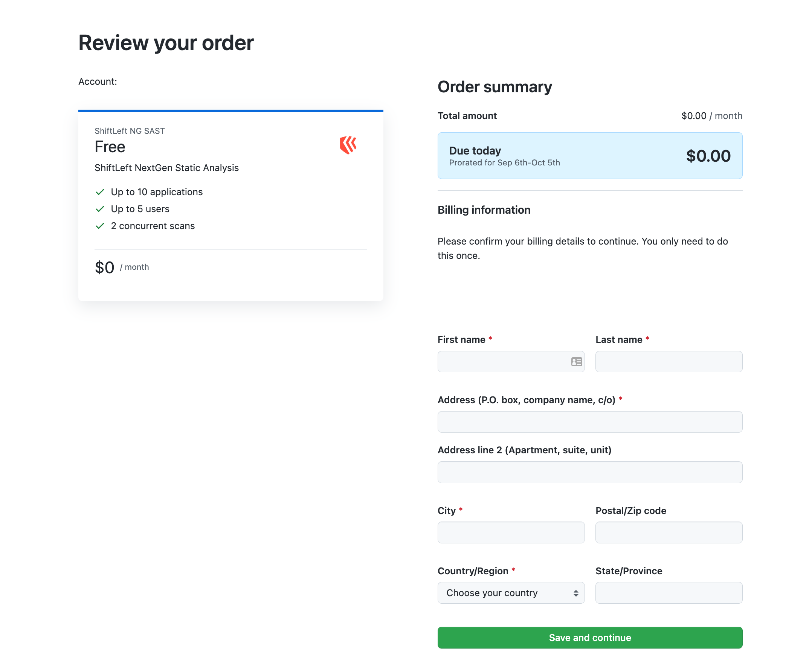
Task: Click the "Total amount" label
Action: [467, 116]
